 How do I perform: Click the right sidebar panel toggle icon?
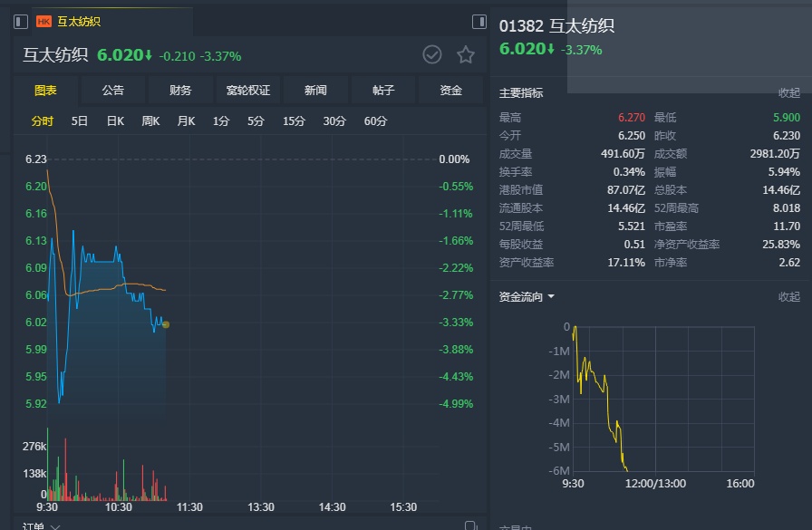(x=479, y=22)
